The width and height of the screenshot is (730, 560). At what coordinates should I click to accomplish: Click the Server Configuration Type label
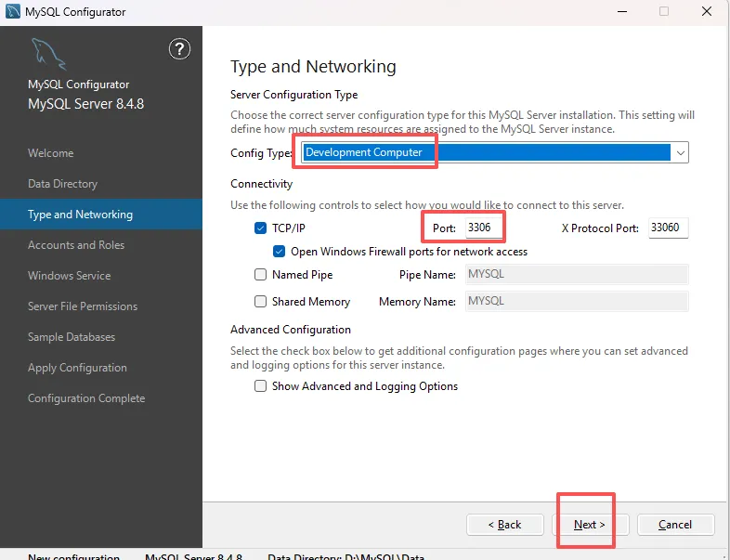click(293, 95)
